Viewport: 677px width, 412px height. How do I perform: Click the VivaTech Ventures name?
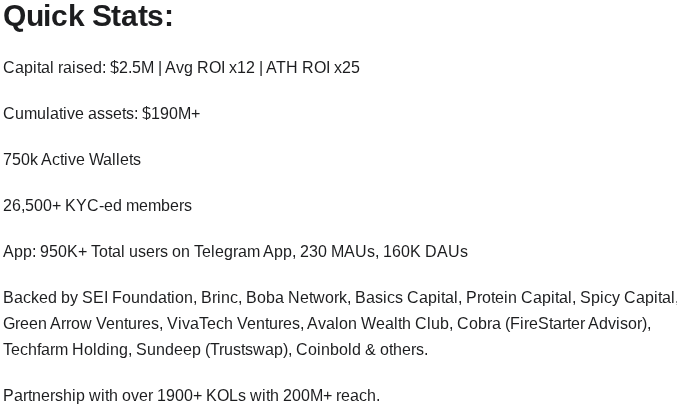click(x=234, y=323)
